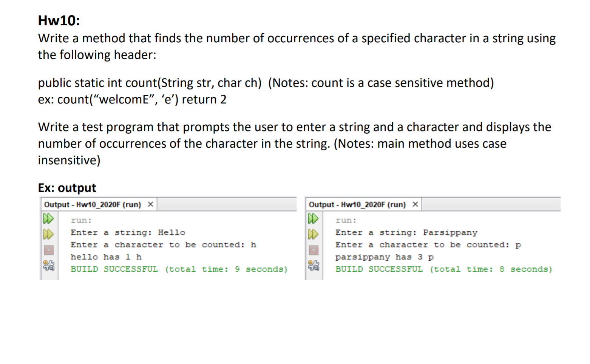Image resolution: width=590 pixels, height=364 pixels.
Task: Rerun with different parameters in left panel
Action: 49,233
